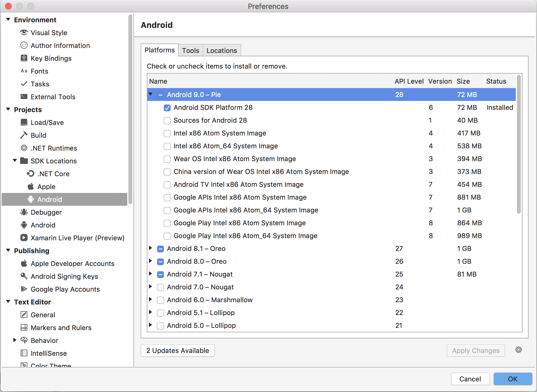Click the 2 Updates Available button

click(x=178, y=350)
